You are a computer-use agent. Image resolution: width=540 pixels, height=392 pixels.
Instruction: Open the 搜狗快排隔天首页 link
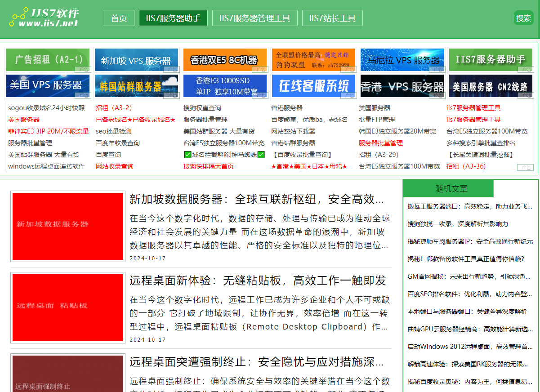click(x=209, y=166)
